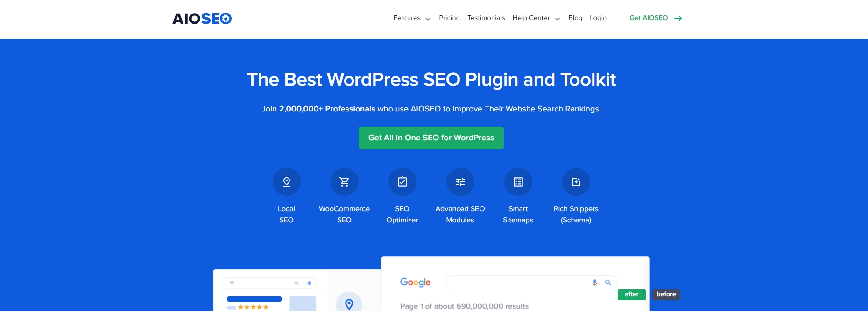Click the Google search magnifier icon
This screenshot has height=311, width=868.
(608, 283)
